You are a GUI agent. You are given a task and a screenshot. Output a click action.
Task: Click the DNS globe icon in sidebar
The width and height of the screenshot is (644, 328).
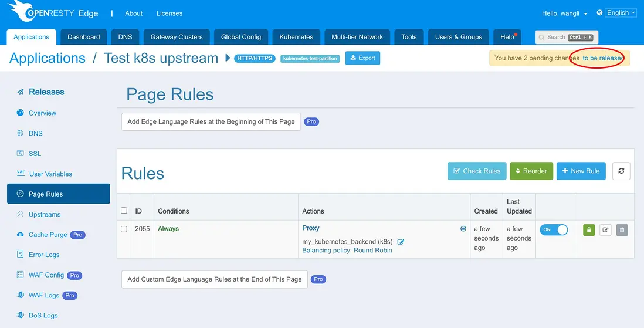tap(20, 133)
